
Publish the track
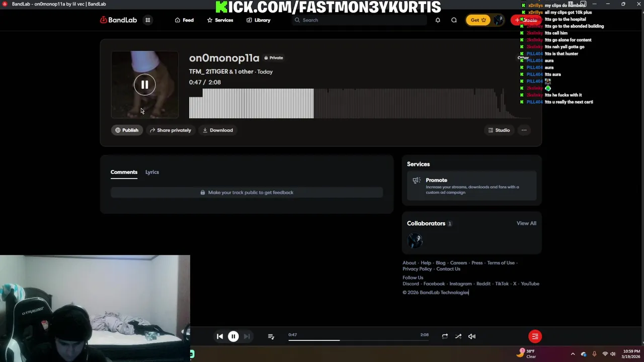(x=126, y=130)
